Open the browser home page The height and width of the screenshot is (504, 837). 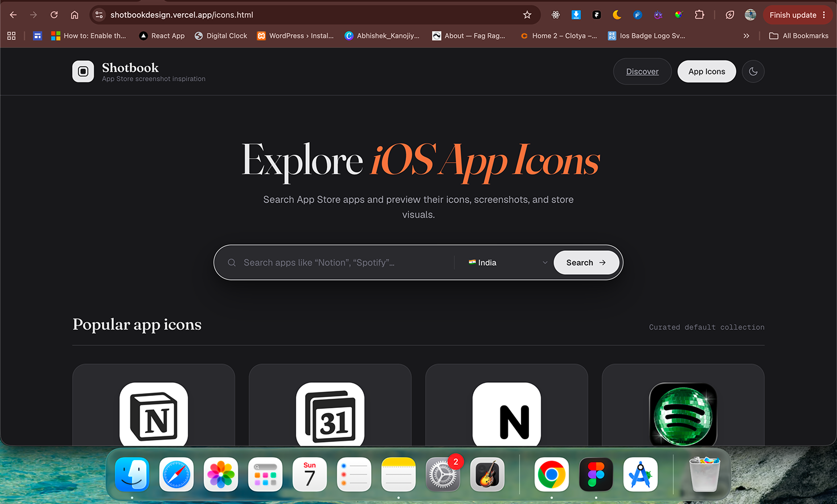pyautogui.click(x=75, y=15)
